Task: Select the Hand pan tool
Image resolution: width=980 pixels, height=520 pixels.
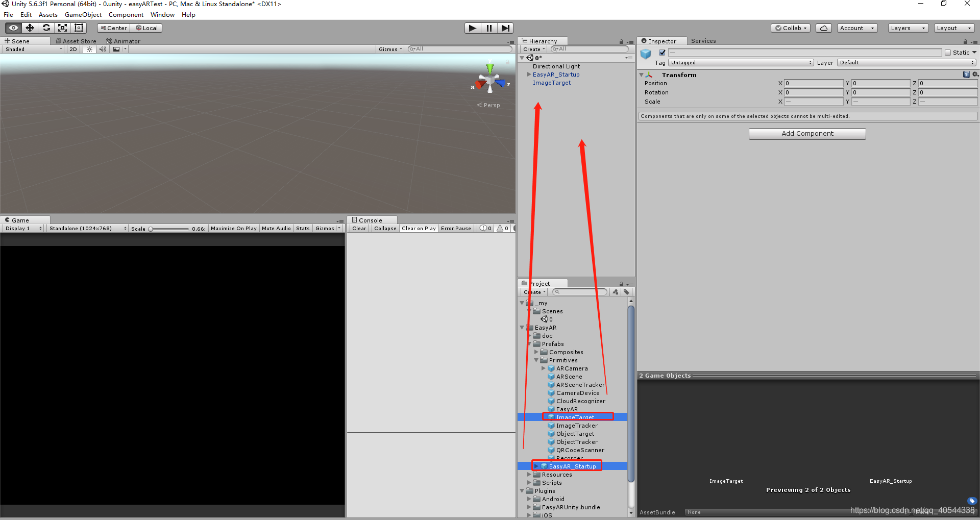Action: pos(12,28)
